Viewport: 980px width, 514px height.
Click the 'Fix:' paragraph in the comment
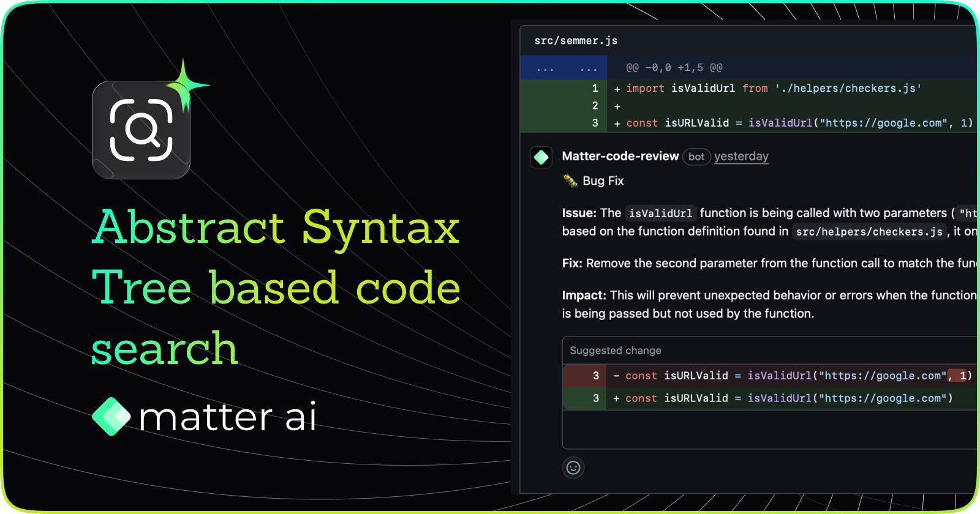(x=769, y=263)
